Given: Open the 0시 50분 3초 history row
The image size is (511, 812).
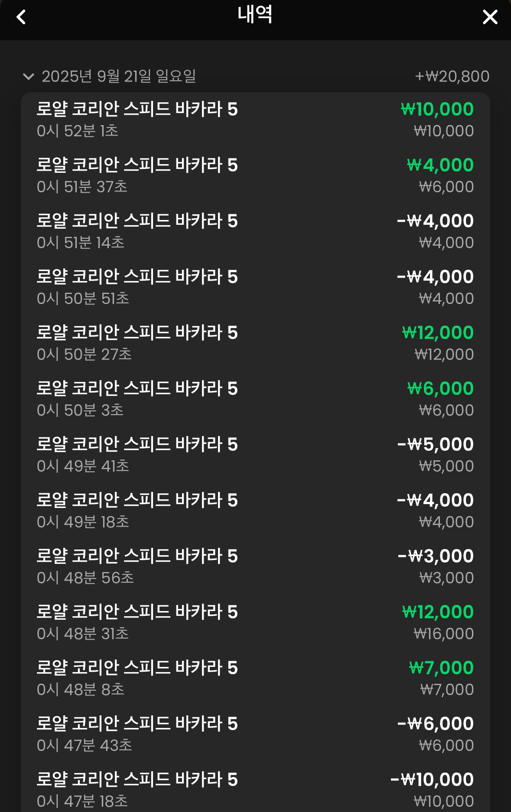Looking at the screenshot, I should pos(255,399).
